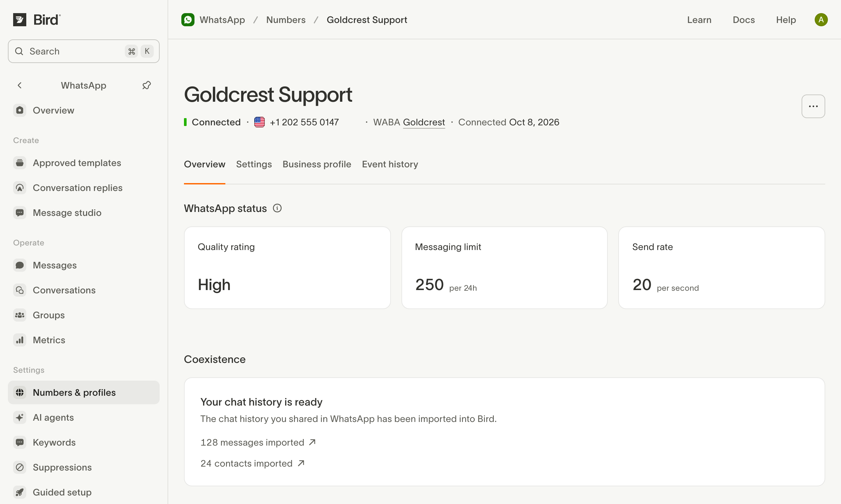This screenshot has height=504, width=841.
Task: Open the Event history tab
Action: coord(390,164)
